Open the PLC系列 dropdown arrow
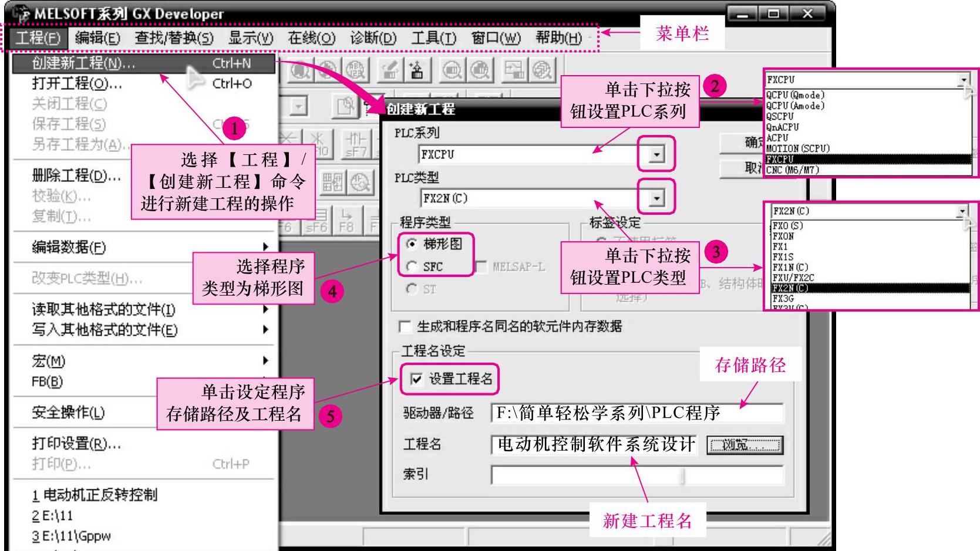The height and width of the screenshot is (551, 980). (656, 154)
